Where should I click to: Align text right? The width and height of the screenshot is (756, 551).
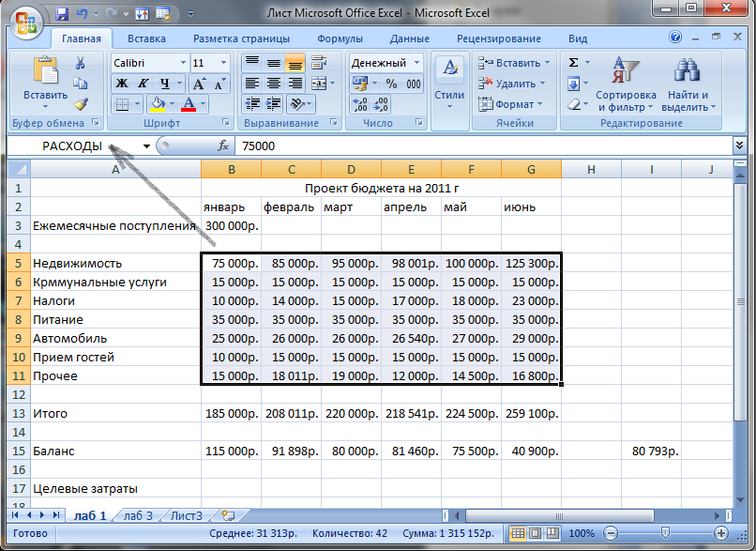point(295,84)
